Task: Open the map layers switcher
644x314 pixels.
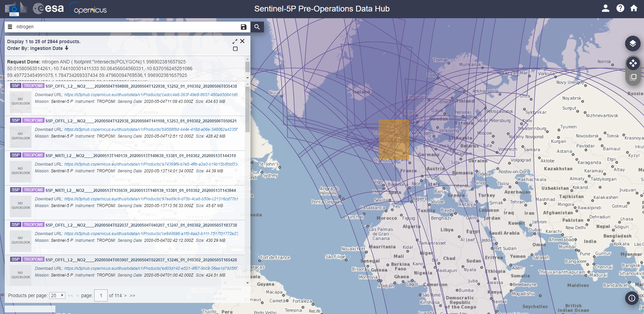Action: (633, 44)
